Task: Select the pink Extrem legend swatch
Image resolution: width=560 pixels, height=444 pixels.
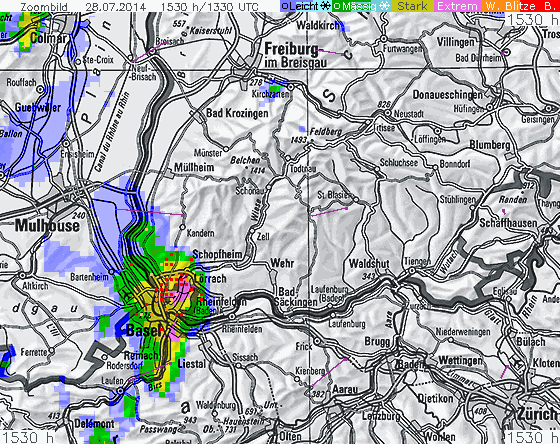Action: 457,6
